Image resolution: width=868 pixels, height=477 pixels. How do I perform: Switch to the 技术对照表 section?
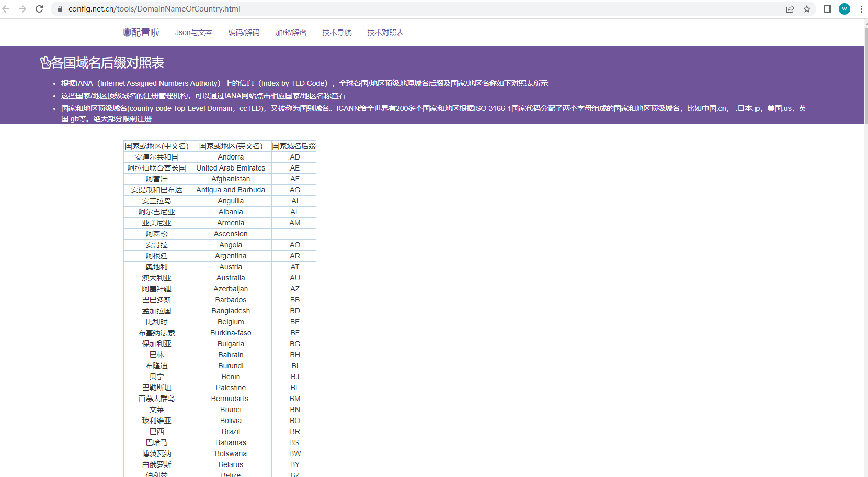385,32
